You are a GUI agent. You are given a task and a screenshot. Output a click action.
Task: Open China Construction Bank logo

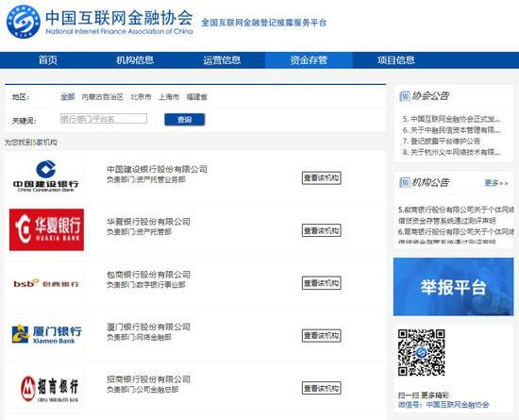pyautogui.click(x=46, y=176)
